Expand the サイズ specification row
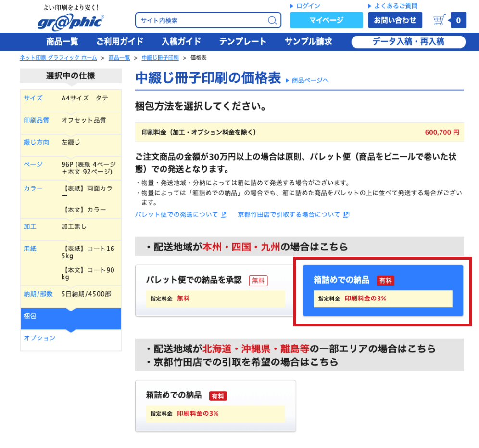The width and height of the screenshot is (479, 448). tap(71, 98)
